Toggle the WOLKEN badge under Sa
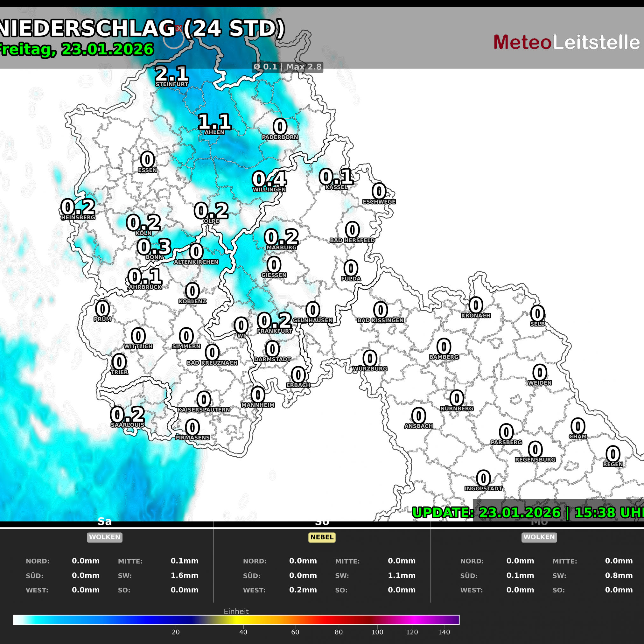 105,537
